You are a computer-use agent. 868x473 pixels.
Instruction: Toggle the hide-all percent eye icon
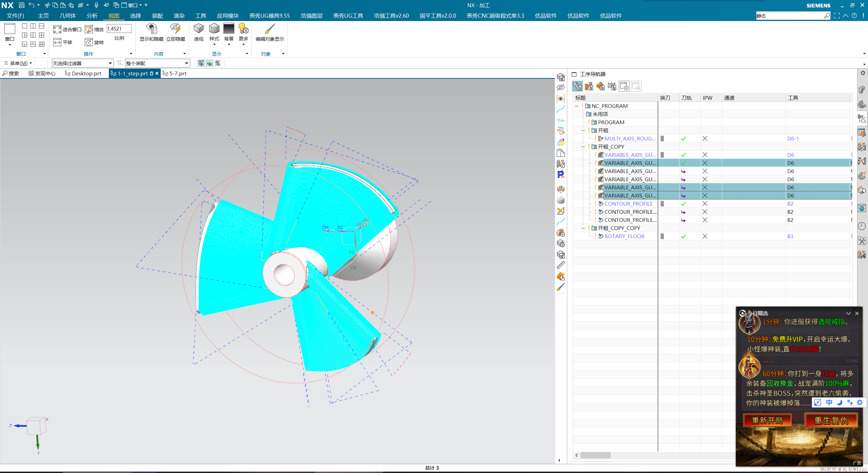coord(218,63)
